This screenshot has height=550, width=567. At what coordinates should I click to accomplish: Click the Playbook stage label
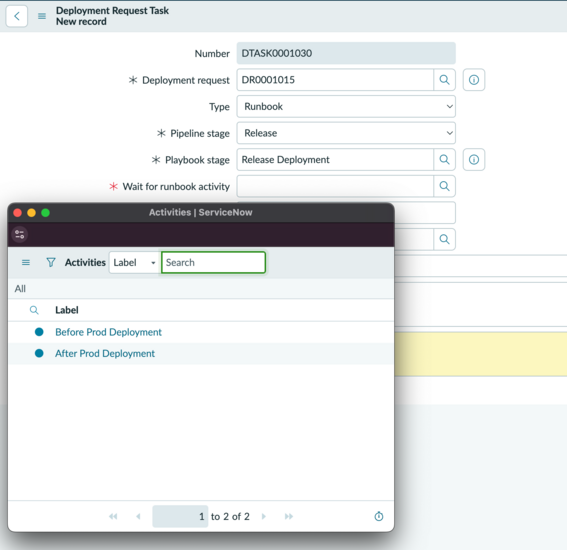[x=197, y=160]
